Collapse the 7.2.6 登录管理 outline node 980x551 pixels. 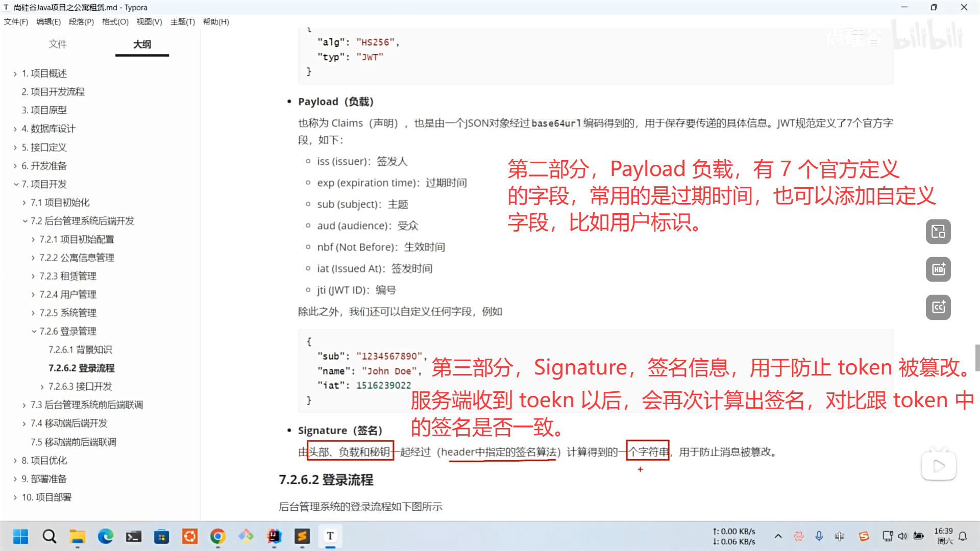(34, 332)
